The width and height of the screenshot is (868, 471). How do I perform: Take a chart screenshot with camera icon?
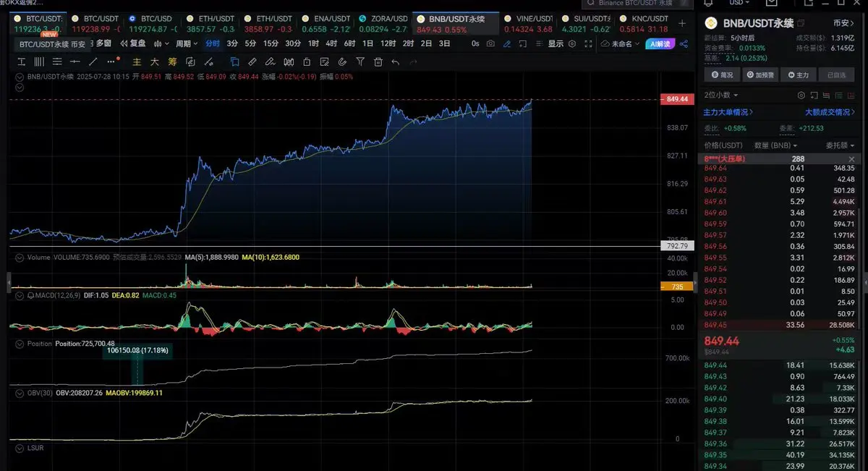pos(490,43)
